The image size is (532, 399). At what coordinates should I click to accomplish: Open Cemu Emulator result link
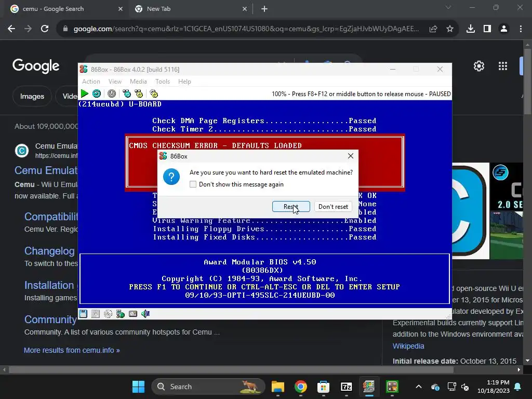click(x=46, y=170)
